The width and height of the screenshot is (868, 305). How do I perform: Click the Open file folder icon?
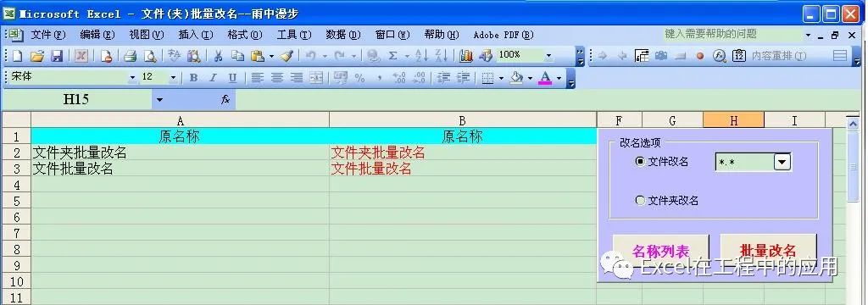pos(37,56)
